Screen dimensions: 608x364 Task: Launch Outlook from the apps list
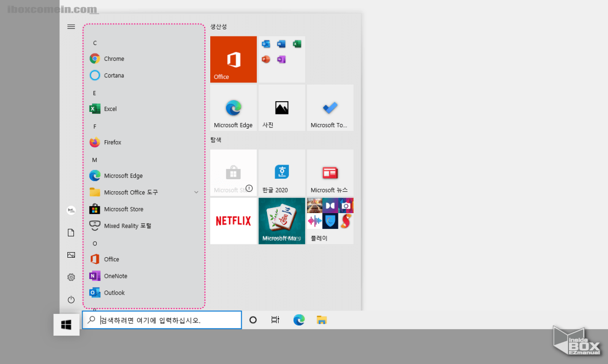[113, 293]
